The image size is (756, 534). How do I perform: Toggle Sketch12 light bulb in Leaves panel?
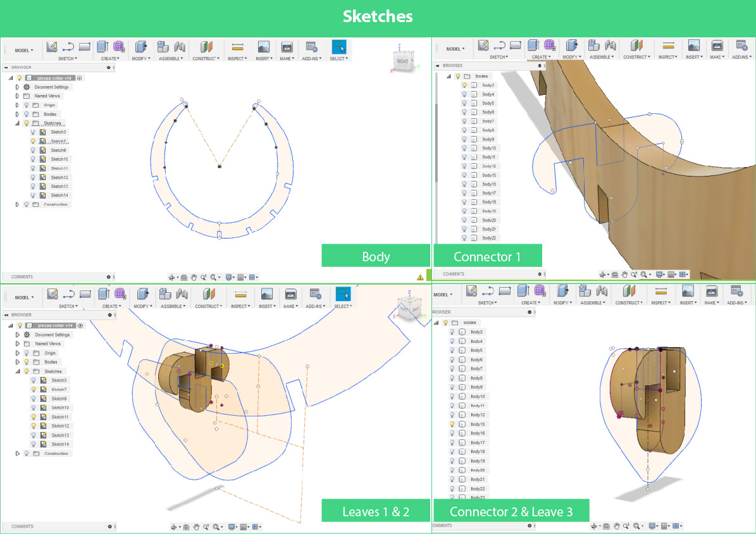[34, 425]
